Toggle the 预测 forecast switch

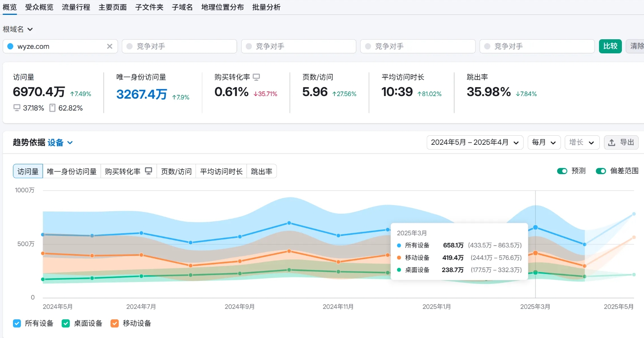[x=562, y=171]
